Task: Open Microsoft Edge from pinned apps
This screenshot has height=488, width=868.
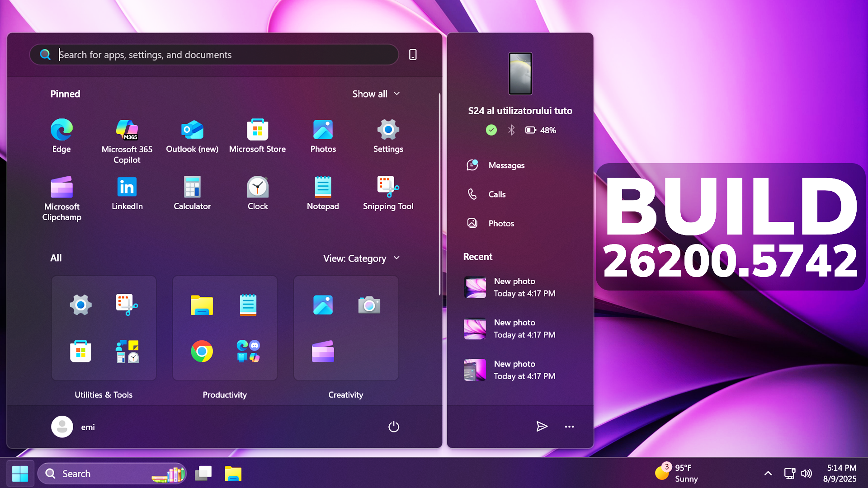Action: (x=61, y=135)
